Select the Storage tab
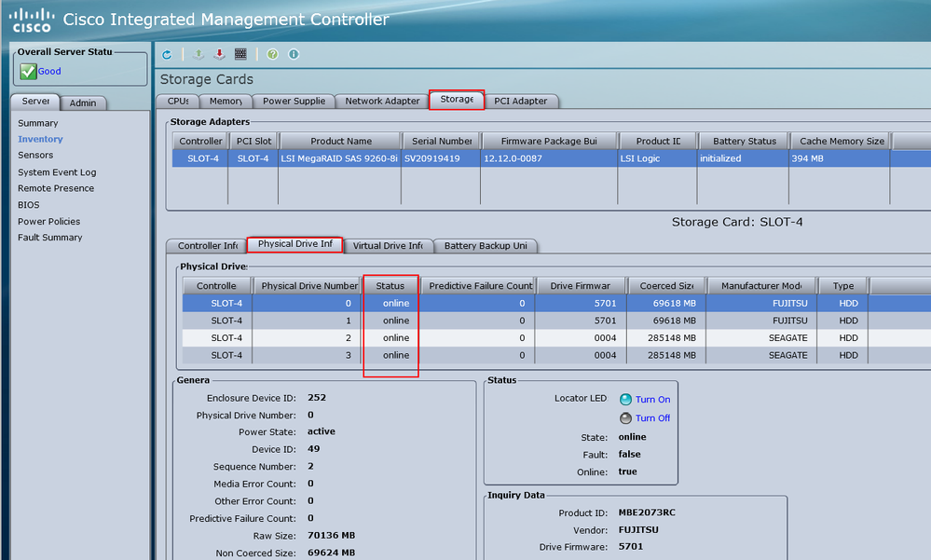The width and height of the screenshot is (931, 560). click(x=457, y=99)
